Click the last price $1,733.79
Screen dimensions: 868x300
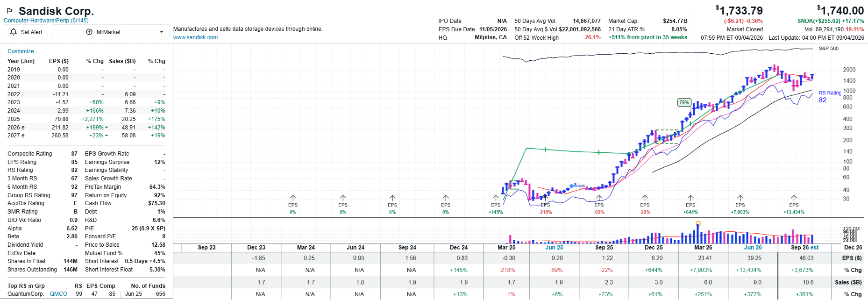pyautogui.click(x=739, y=11)
